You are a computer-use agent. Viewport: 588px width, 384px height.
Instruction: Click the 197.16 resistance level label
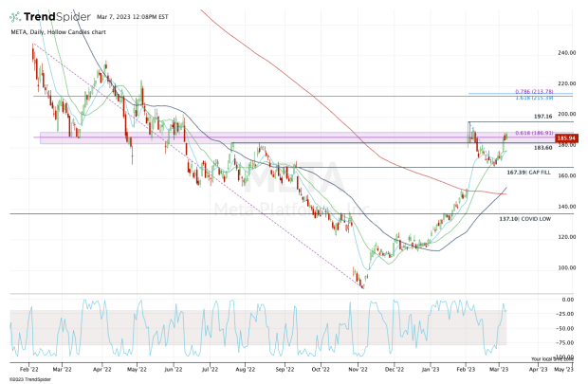coord(515,116)
